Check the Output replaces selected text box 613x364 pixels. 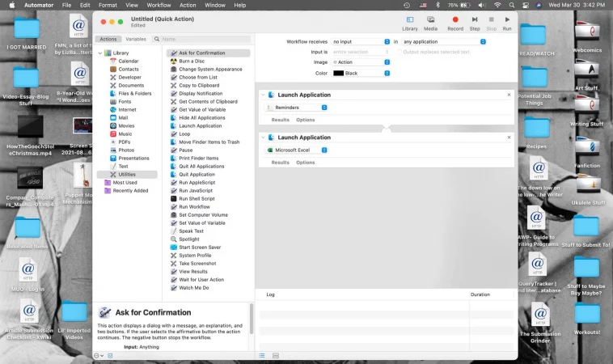398,52
